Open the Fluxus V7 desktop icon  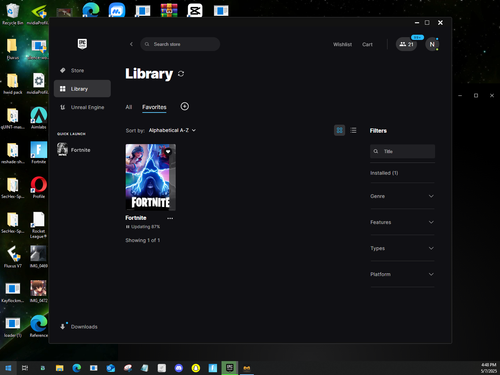coord(13,256)
